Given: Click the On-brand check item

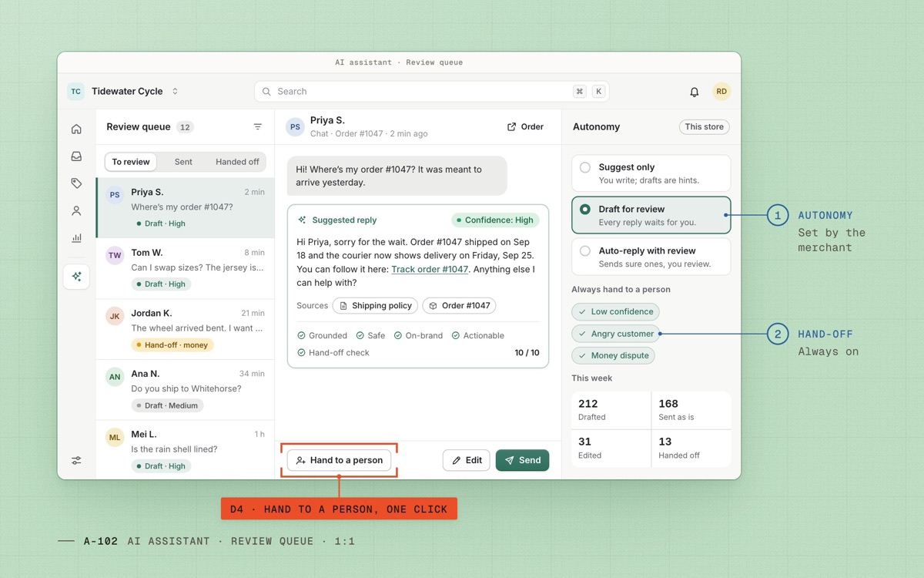Looking at the screenshot, I should pyautogui.click(x=418, y=335).
